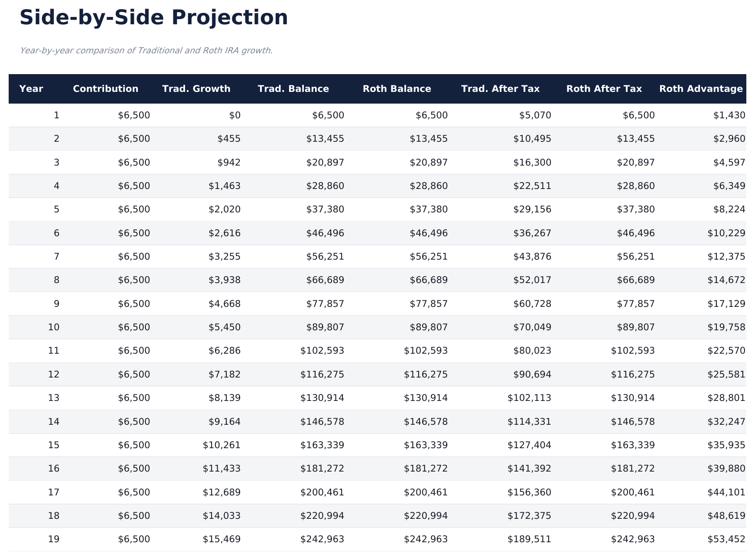This screenshot has width=755, height=560.
Task: Select the $220,994 Roth Balance cell
Action: tap(426, 516)
